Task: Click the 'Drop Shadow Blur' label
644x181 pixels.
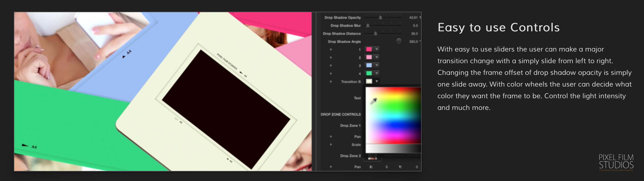Action: (x=346, y=25)
